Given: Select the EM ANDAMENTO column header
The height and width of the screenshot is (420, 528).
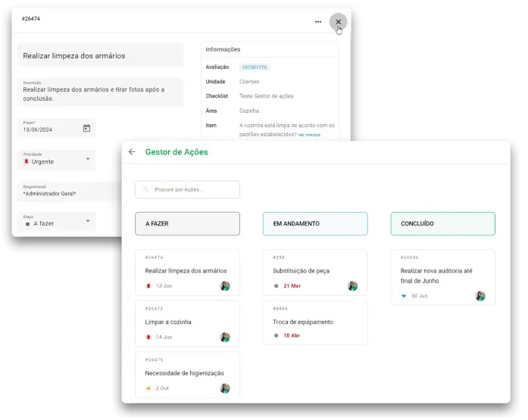Looking at the screenshot, I should (x=315, y=224).
